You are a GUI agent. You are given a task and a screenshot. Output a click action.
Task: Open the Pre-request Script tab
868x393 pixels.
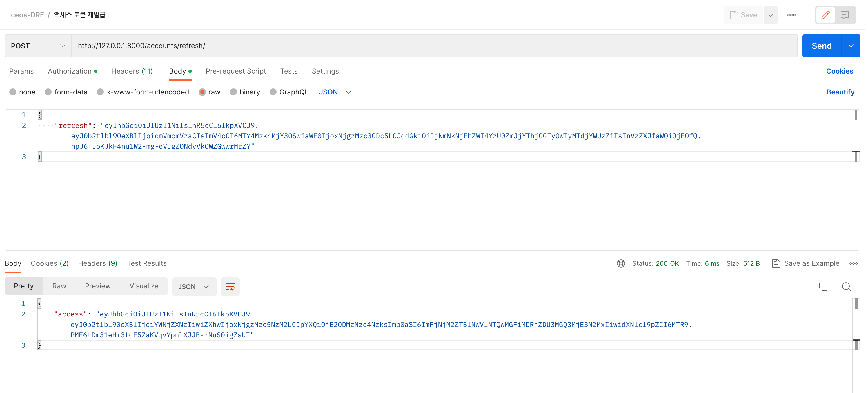point(236,71)
